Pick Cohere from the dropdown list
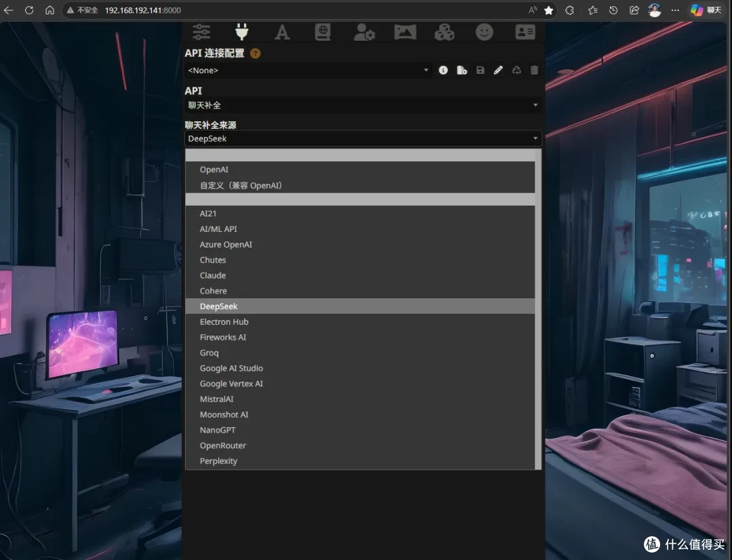The height and width of the screenshot is (560, 732). (x=360, y=291)
